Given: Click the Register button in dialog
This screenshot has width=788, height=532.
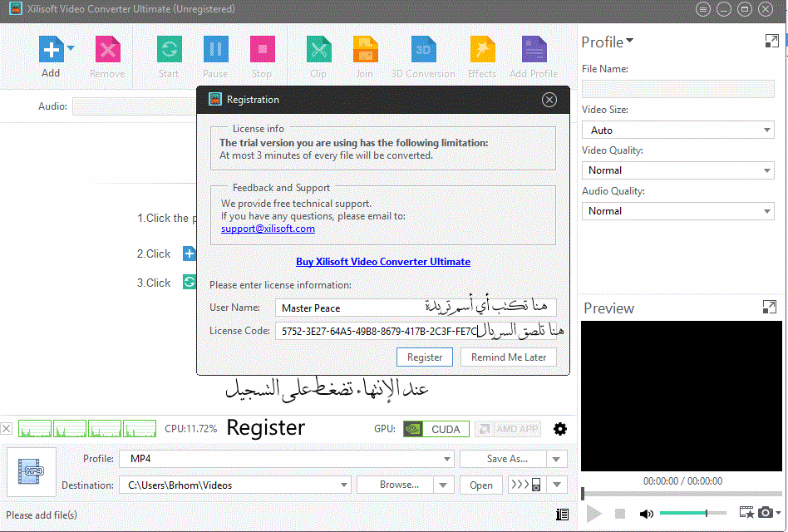Looking at the screenshot, I should pos(425,357).
